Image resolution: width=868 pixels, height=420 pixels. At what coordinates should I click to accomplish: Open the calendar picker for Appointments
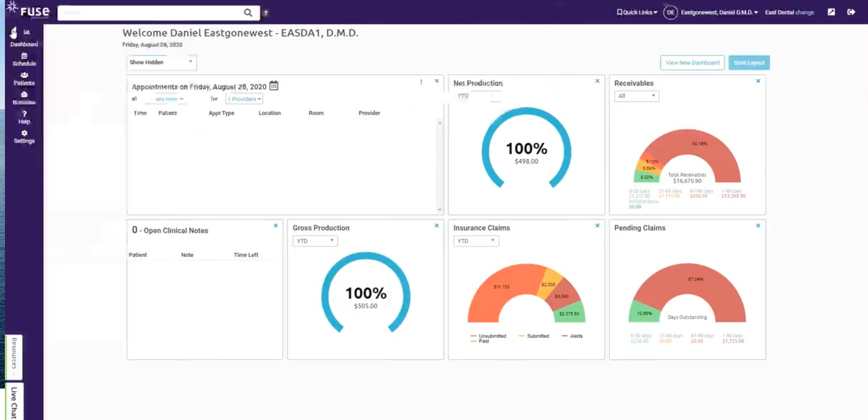[274, 85]
